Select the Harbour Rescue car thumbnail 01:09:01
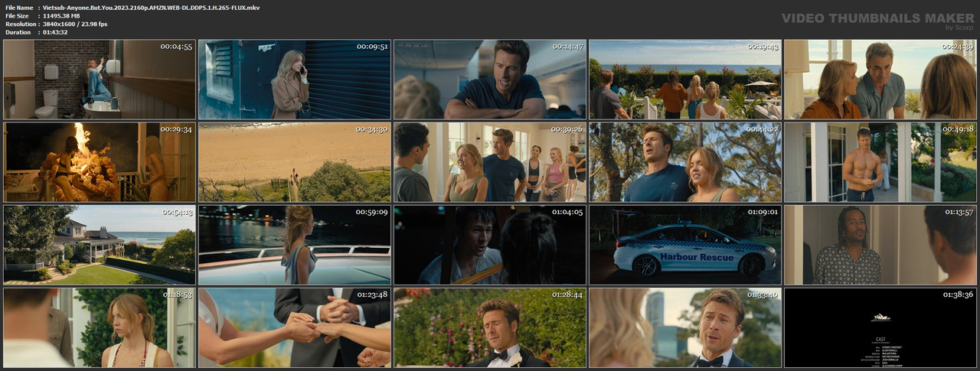Screen dimensions: 980x371 [x=685, y=245]
